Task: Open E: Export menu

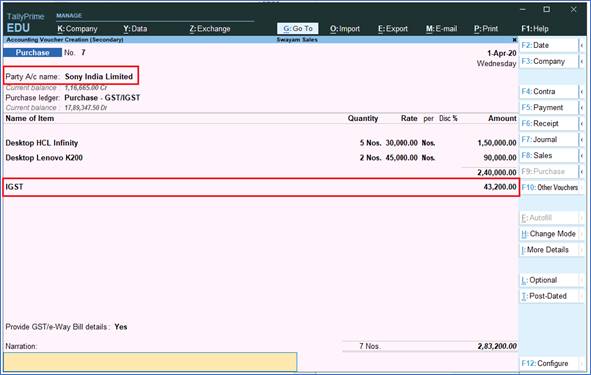Action: 393,29
